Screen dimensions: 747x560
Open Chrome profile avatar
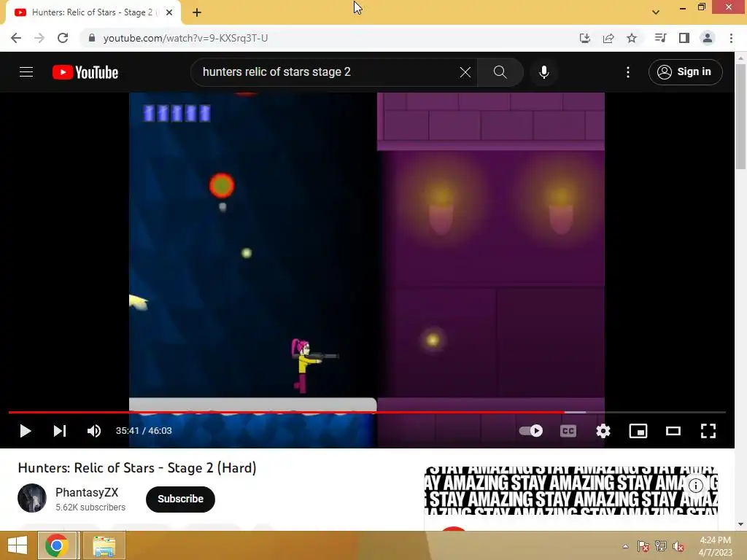(708, 38)
